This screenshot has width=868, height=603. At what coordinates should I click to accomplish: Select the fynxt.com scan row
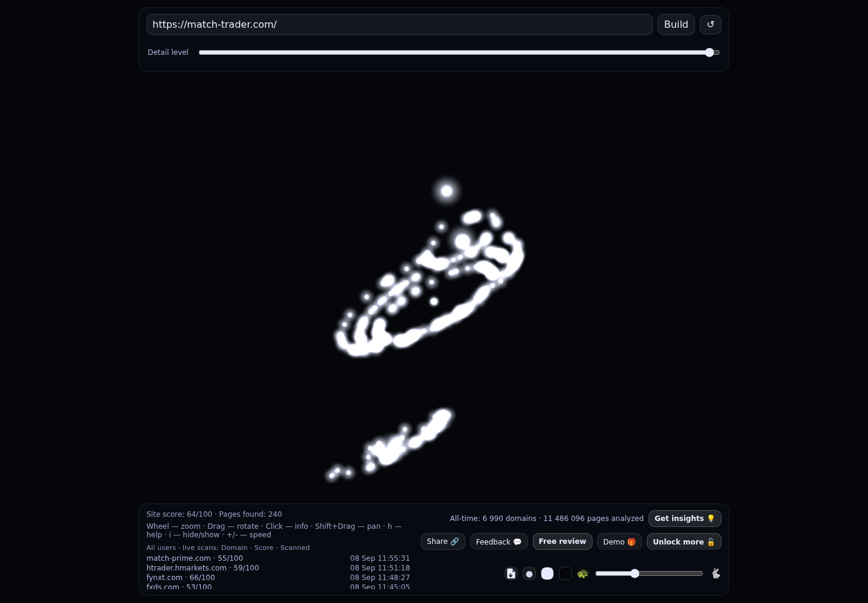point(278,578)
